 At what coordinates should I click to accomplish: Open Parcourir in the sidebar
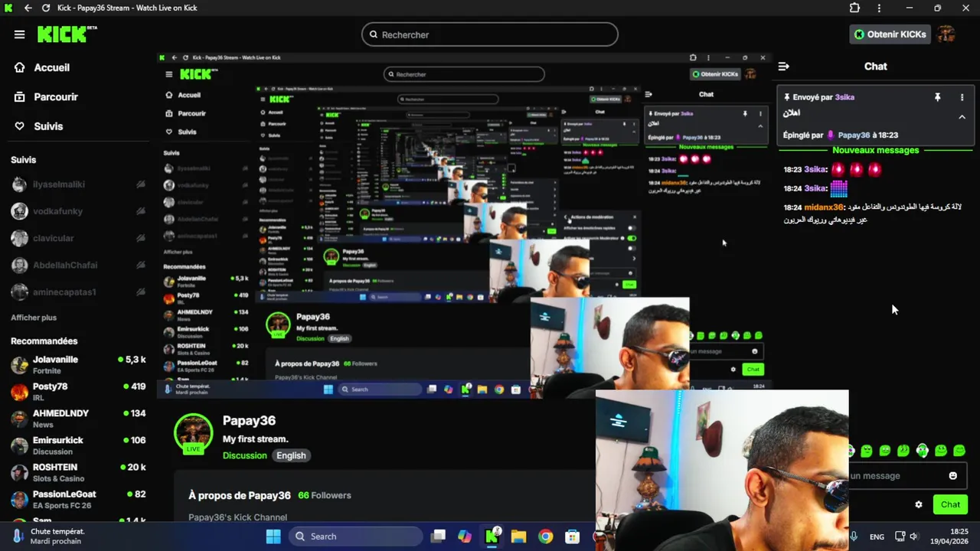(46, 97)
